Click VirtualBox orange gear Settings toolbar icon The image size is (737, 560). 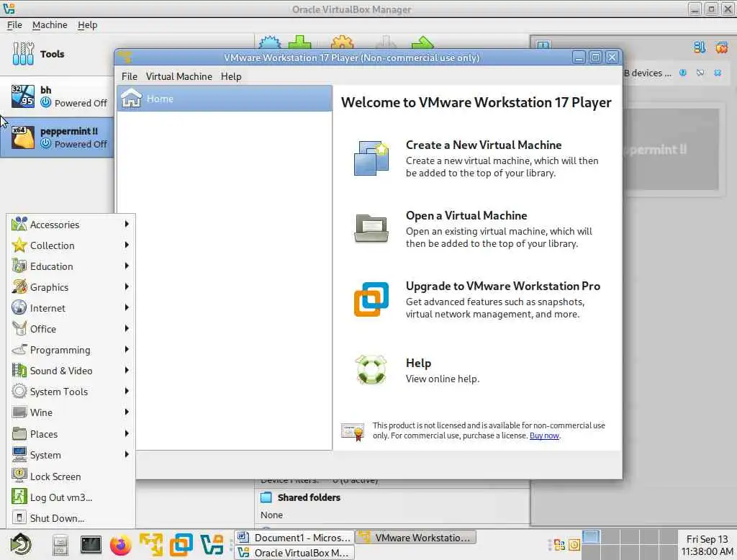pos(342,42)
